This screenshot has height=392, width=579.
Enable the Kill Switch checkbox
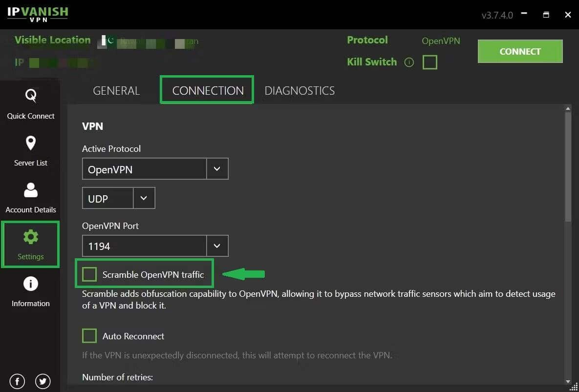(429, 62)
